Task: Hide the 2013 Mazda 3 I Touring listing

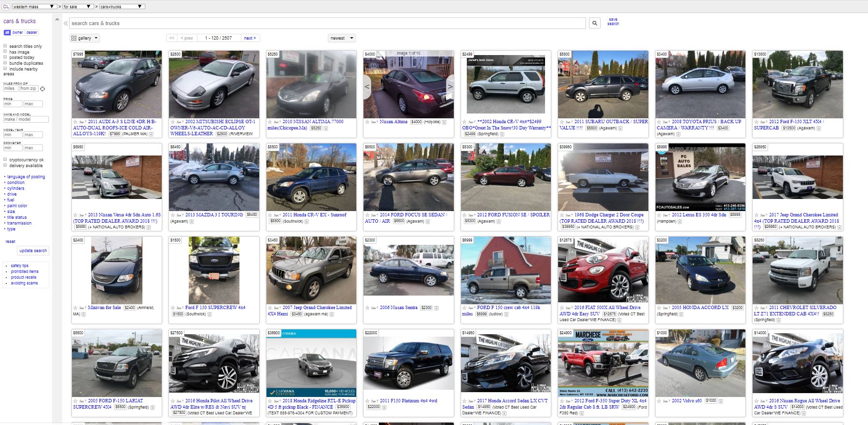Action: click(x=192, y=221)
